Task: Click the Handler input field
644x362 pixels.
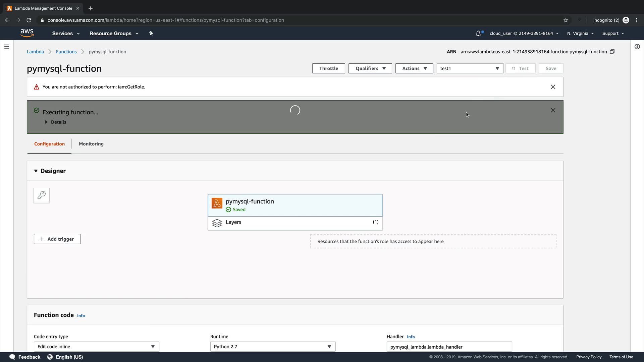Action: [449, 347]
